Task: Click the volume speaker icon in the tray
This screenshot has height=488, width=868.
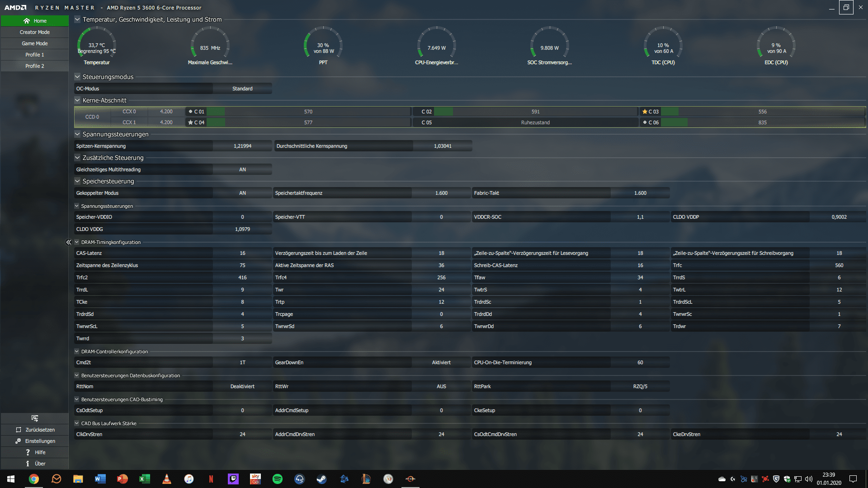Action: click(809, 479)
